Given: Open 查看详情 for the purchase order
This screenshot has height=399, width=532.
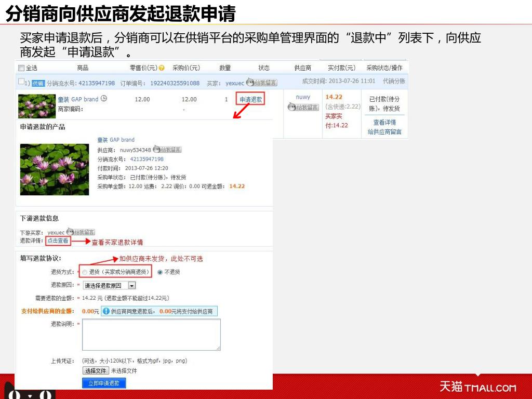Looking at the screenshot, I should coord(384,122).
